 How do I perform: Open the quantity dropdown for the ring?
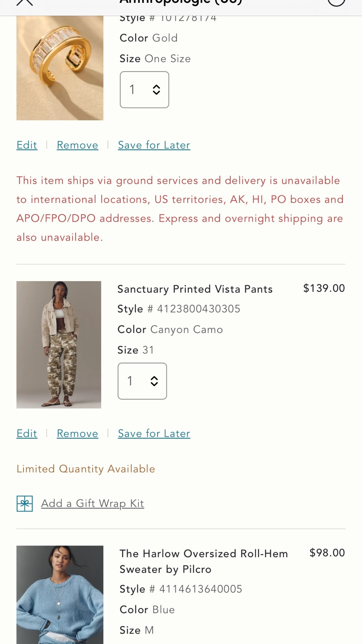[144, 89]
